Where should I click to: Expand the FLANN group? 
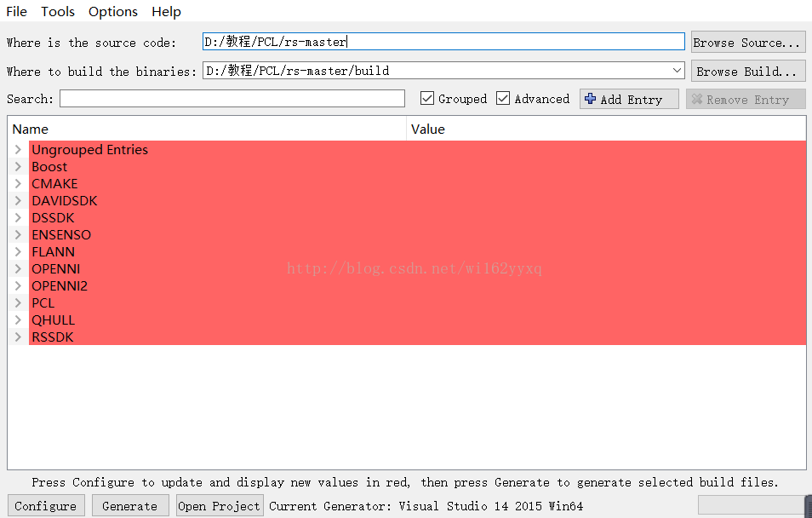[x=18, y=252]
